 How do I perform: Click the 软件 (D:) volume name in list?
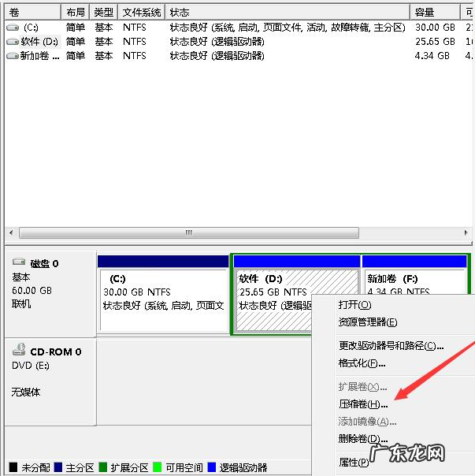click(x=39, y=42)
